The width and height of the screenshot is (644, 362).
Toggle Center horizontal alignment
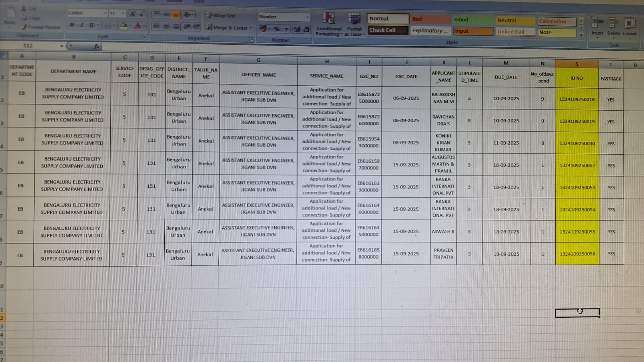point(166,26)
